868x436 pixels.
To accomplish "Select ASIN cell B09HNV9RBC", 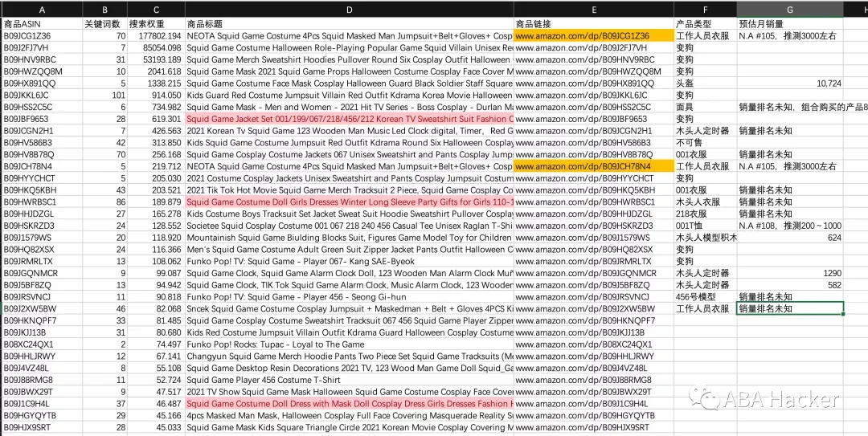I will point(42,59).
